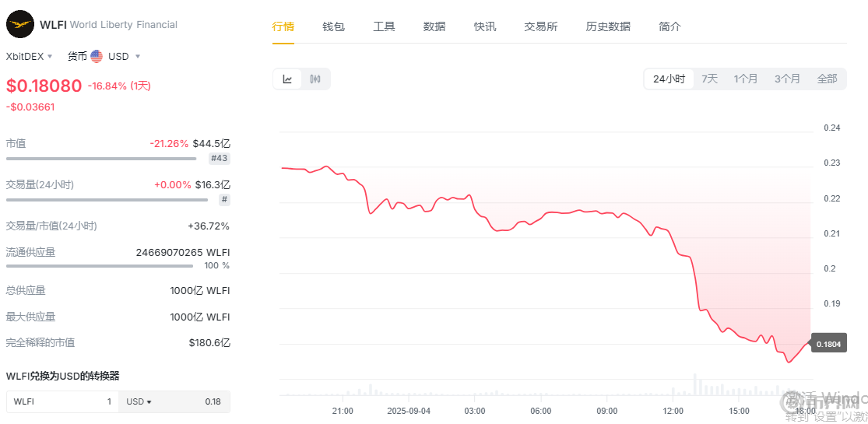
Task: Click the 市值 market cap progress bar
Action: [101, 159]
